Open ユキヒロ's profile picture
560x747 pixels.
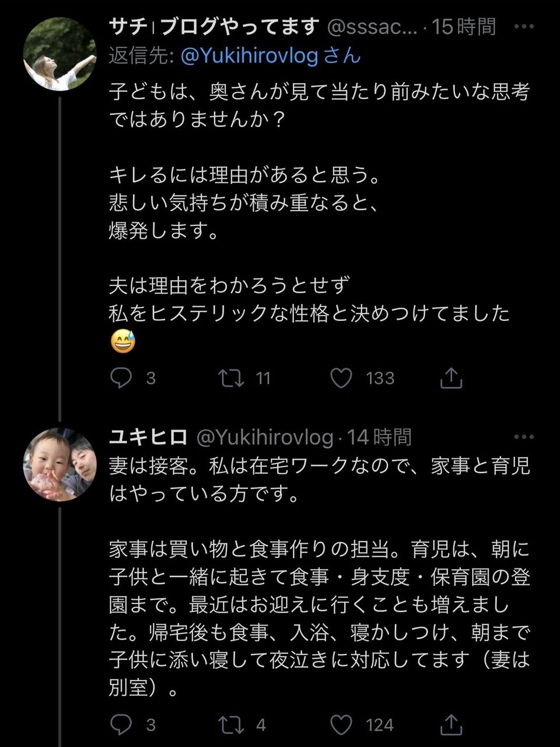coord(60,465)
